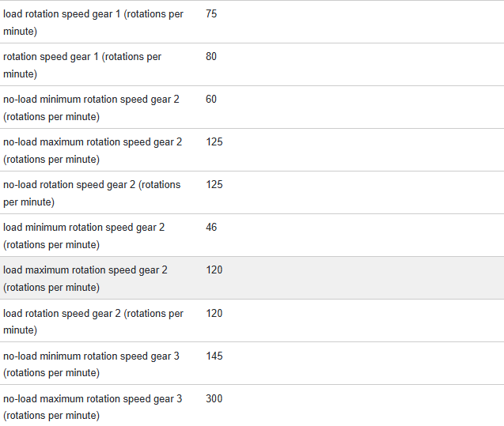504x426 pixels.
Task: Click 'no-load maximum rotation speed gear 2' label
Action: [93, 151]
